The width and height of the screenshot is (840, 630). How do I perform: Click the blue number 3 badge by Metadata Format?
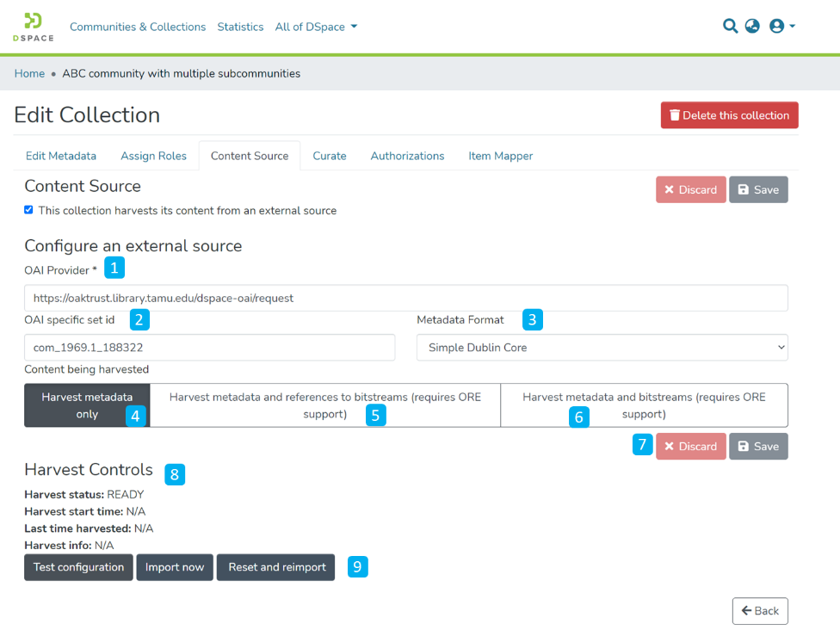(x=533, y=320)
